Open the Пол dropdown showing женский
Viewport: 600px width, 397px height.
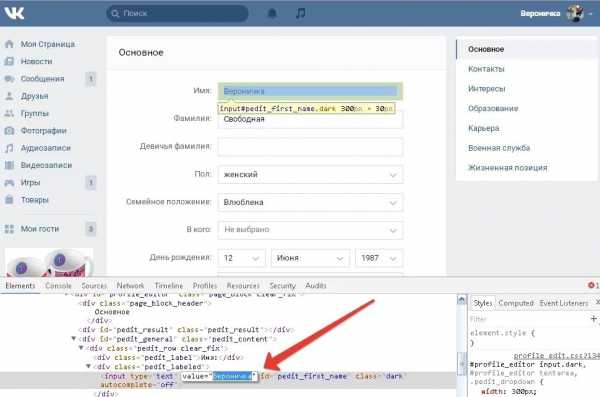pyautogui.click(x=310, y=175)
